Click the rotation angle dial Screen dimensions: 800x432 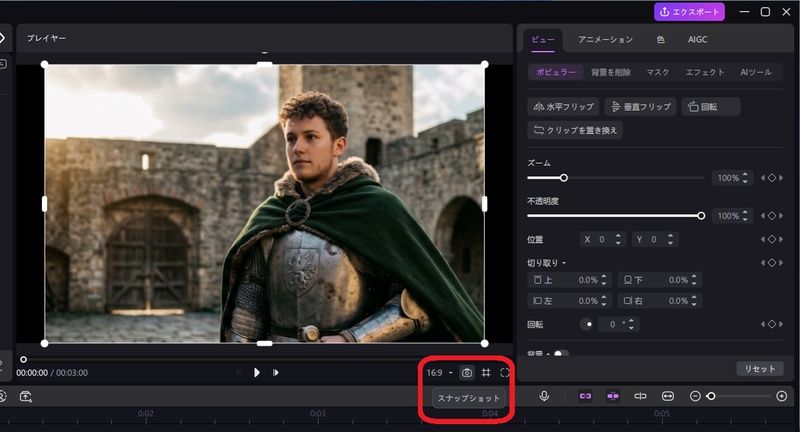point(586,324)
